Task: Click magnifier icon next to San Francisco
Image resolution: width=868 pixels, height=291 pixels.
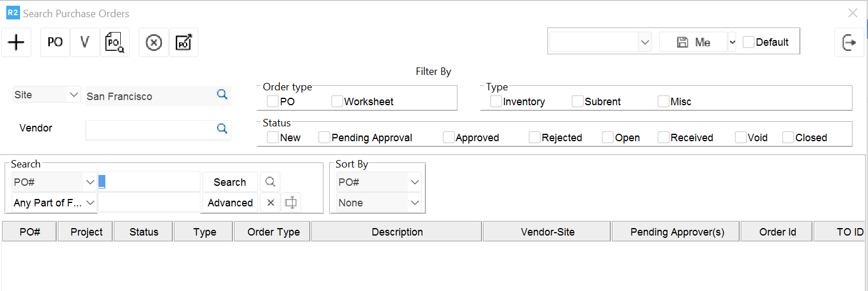Action: (x=222, y=94)
